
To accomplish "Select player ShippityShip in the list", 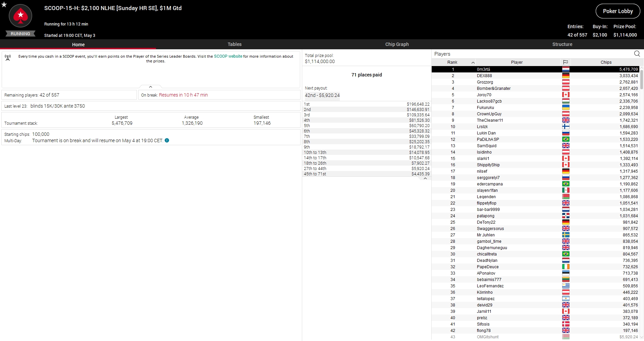I will pyautogui.click(x=535, y=165).
